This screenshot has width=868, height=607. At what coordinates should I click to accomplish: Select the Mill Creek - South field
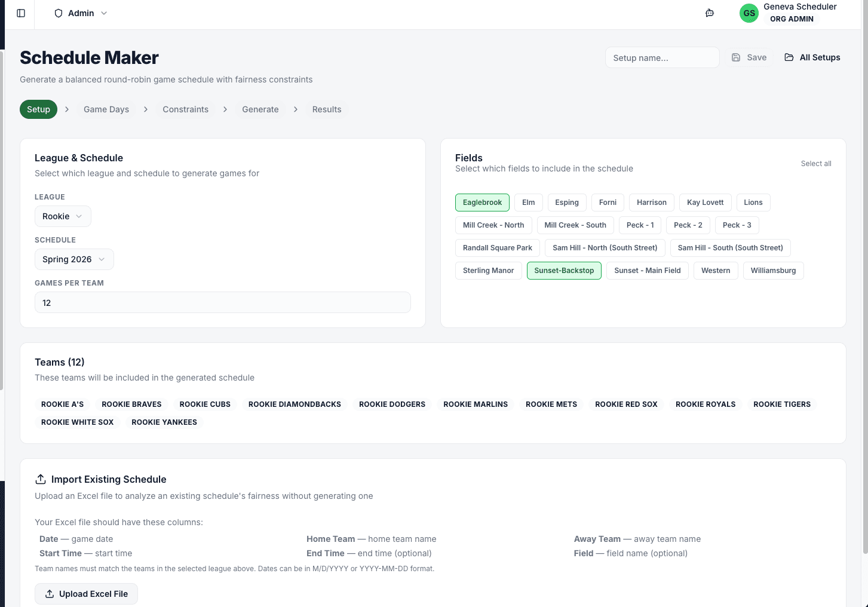coord(575,225)
